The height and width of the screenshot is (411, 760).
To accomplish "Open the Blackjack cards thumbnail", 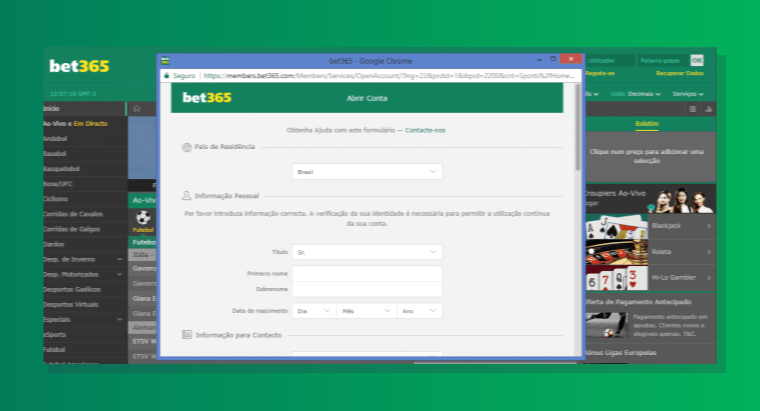I will (x=617, y=227).
